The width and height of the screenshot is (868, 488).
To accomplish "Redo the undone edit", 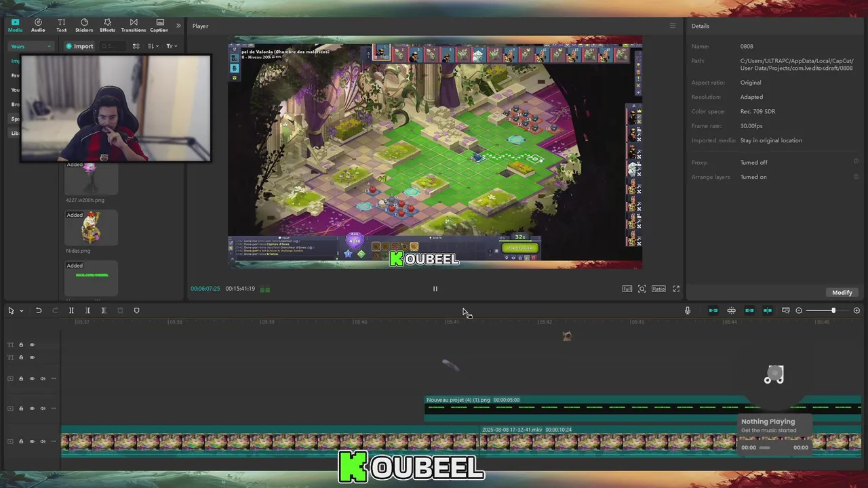I will coord(55,310).
